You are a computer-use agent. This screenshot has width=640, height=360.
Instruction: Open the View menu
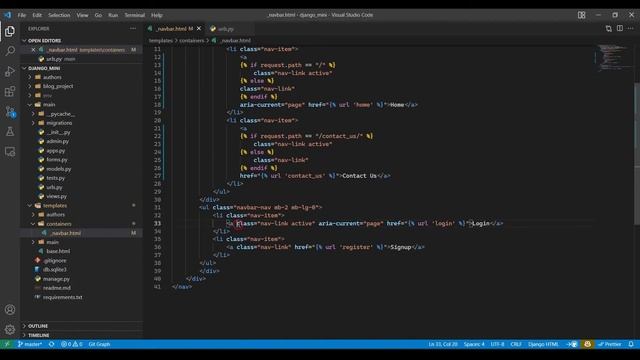[x=82, y=15]
